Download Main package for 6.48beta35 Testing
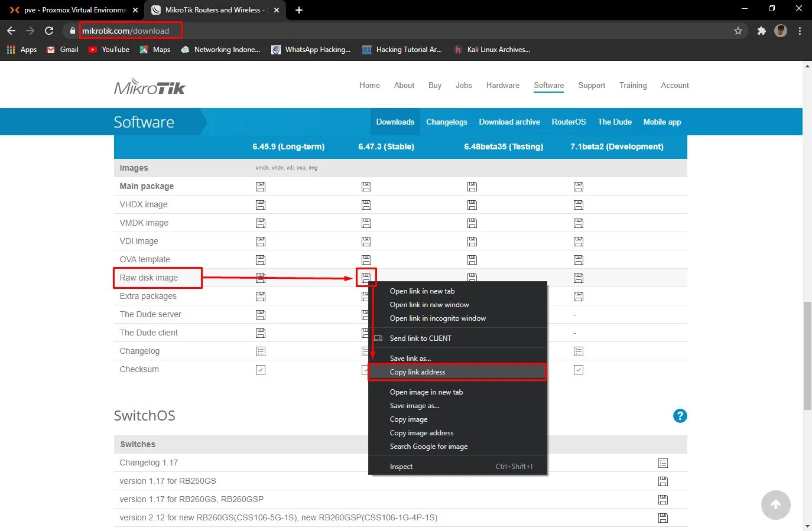 (472, 187)
